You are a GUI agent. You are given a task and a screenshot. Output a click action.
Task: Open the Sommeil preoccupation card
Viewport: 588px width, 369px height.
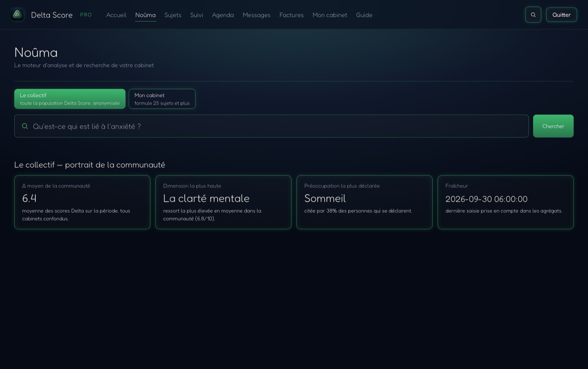click(365, 202)
